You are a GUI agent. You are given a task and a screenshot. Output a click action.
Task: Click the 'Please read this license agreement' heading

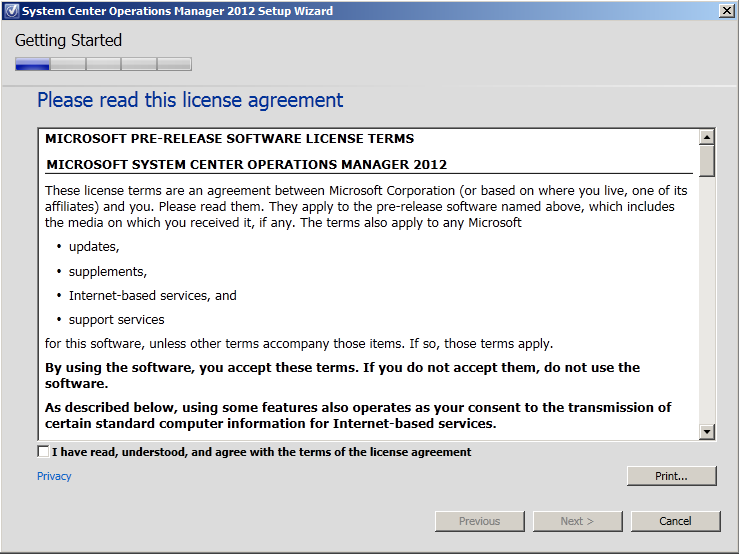[x=190, y=100]
